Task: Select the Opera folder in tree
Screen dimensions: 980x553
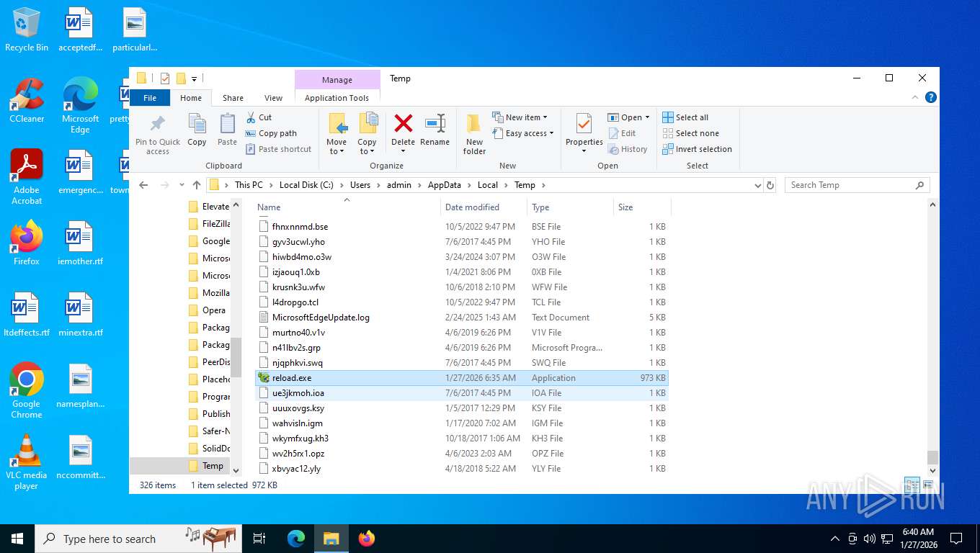Action: click(208, 310)
